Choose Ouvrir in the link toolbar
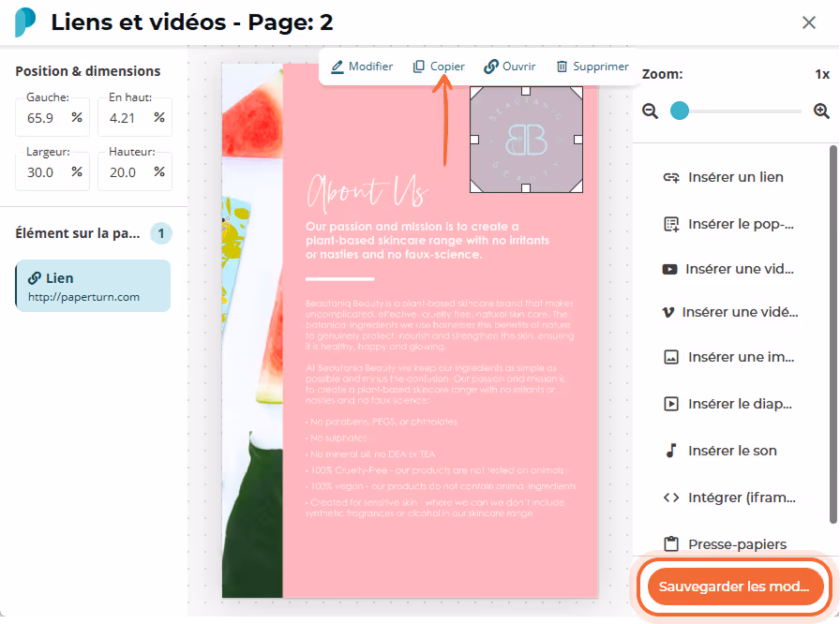The width and height of the screenshot is (840, 624). click(x=509, y=67)
